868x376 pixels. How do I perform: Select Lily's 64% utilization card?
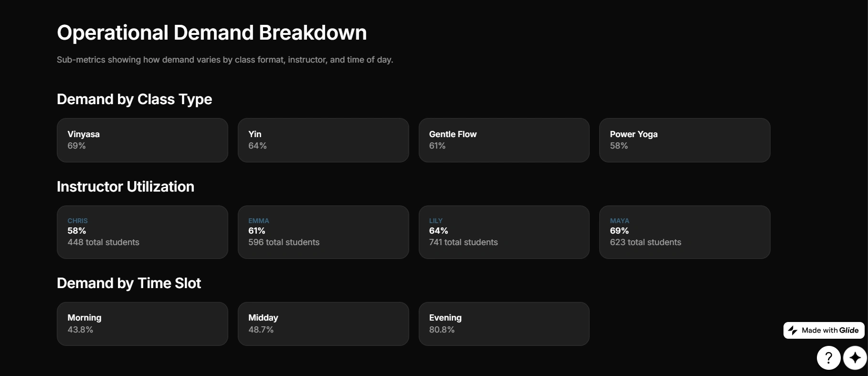pyautogui.click(x=504, y=232)
